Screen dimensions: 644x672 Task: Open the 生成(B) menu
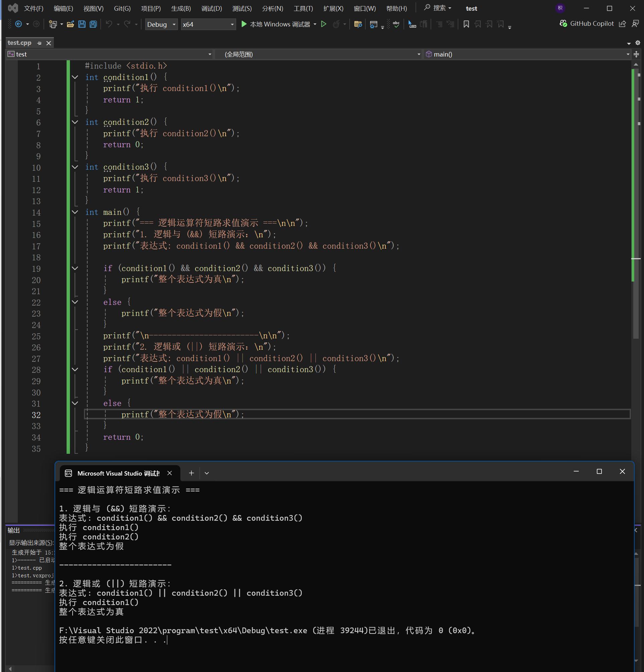[181, 9]
